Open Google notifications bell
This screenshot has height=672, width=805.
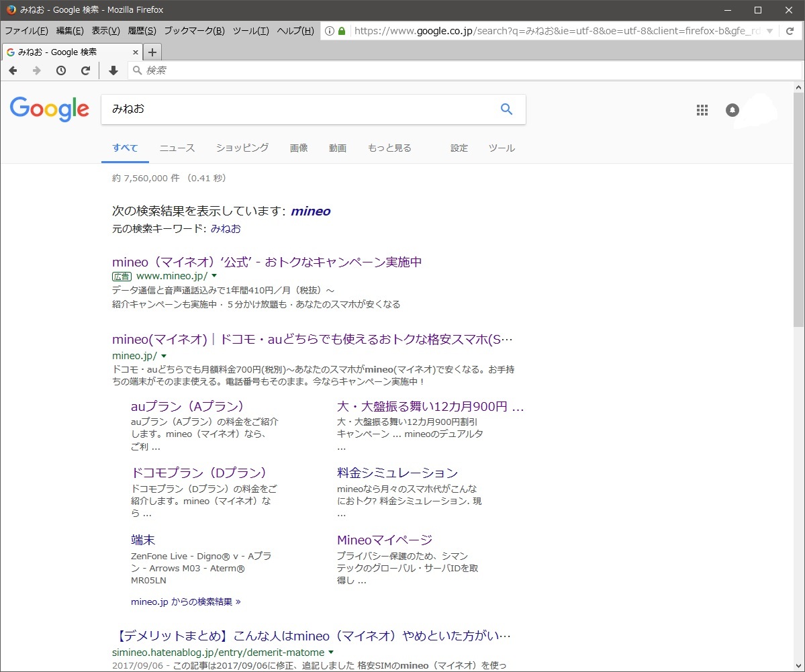[732, 110]
